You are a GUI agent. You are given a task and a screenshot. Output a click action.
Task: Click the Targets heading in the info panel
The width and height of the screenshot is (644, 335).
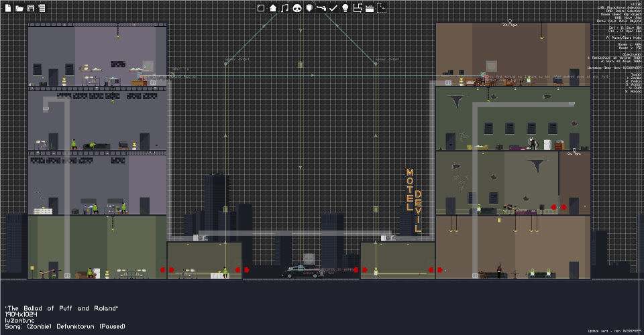tap(636, 74)
